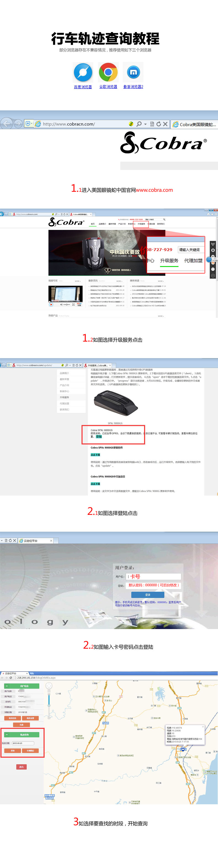Click the Google Chrome browser icon

click(108, 72)
